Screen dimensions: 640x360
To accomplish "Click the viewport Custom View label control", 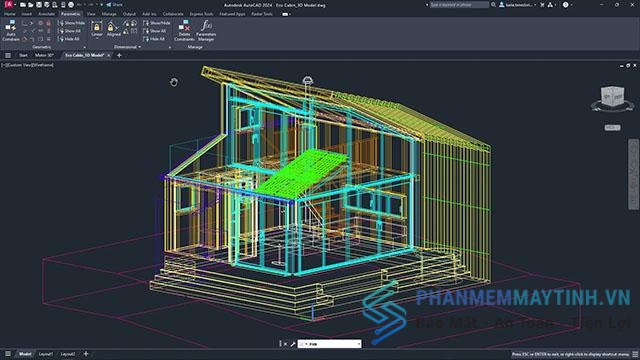I will click(21, 65).
